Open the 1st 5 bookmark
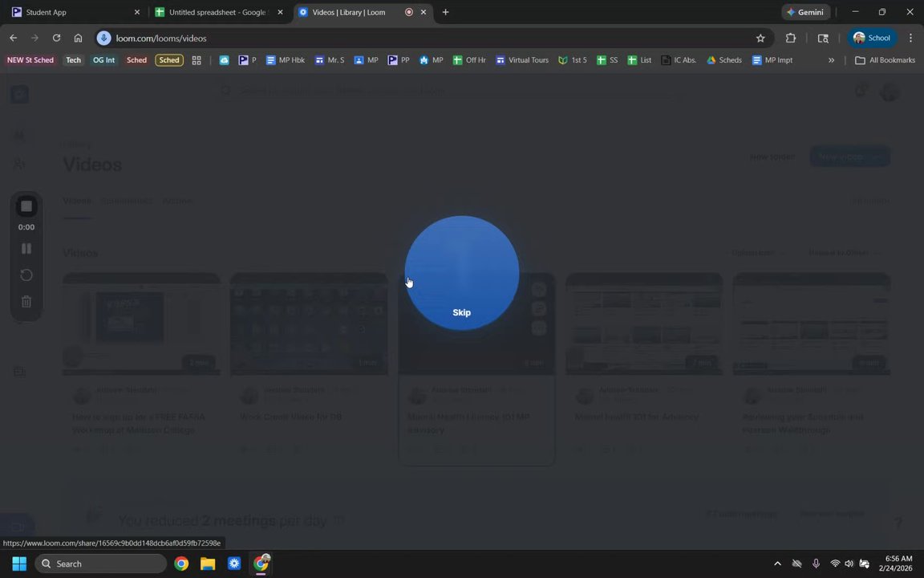 [x=572, y=60]
